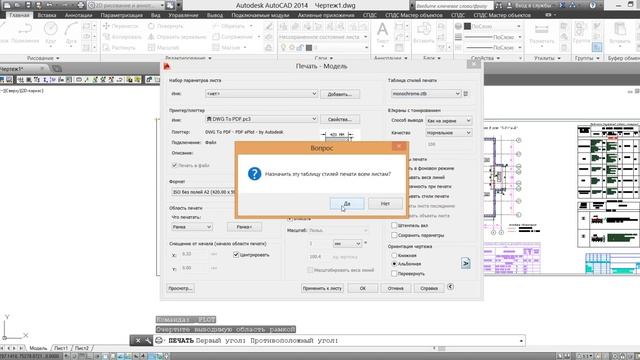
Task: Toggle Печать в файл checkbox
Action: click(x=174, y=165)
